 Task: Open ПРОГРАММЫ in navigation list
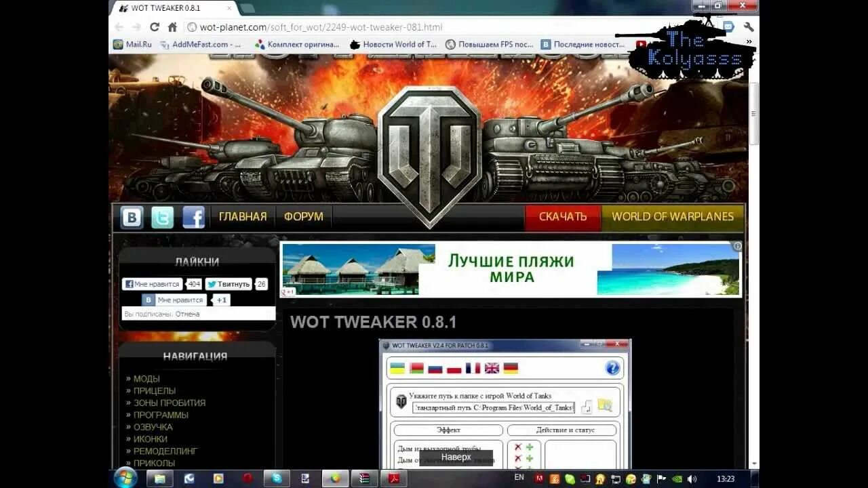click(x=161, y=415)
